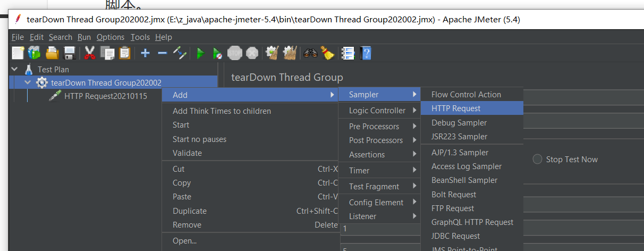Open the Logic Controller submenu

pyautogui.click(x=379, y=110)
